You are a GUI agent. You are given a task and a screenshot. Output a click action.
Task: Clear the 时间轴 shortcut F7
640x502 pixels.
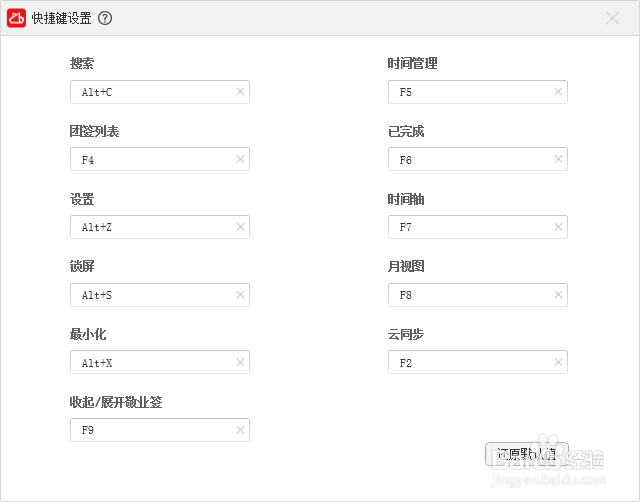click(558, 227)
